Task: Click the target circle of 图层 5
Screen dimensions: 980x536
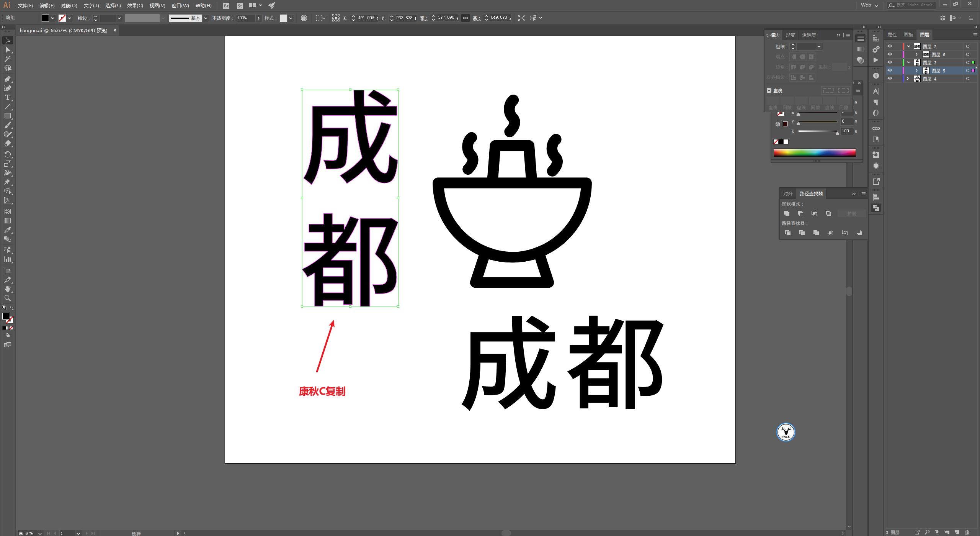Action: (x=967, y=70)
